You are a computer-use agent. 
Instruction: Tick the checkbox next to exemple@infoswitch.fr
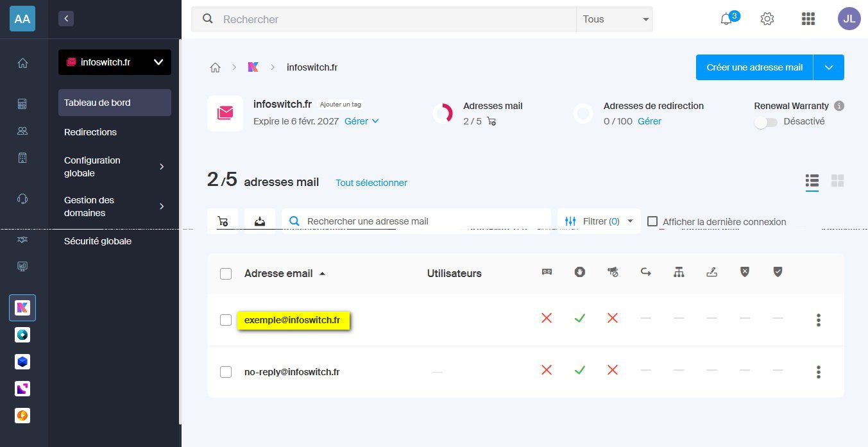(x=226, y=319)
